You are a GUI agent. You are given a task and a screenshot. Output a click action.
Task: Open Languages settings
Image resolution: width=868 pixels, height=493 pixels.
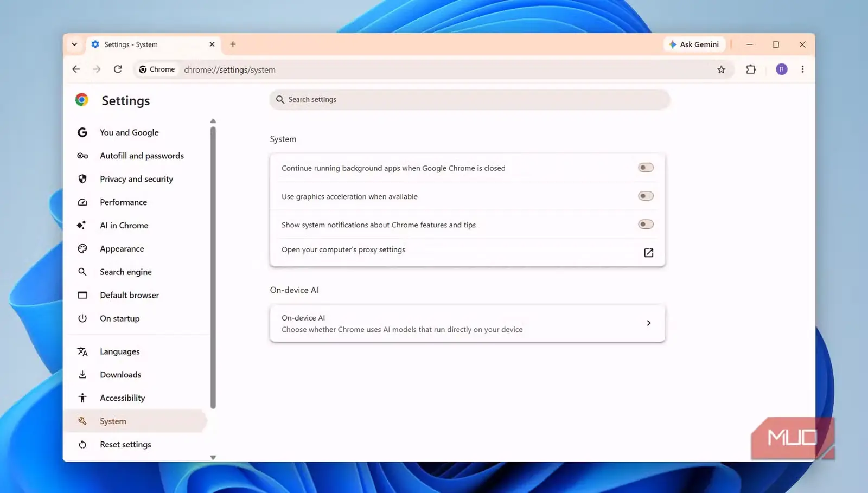click(x=119, y=351)
